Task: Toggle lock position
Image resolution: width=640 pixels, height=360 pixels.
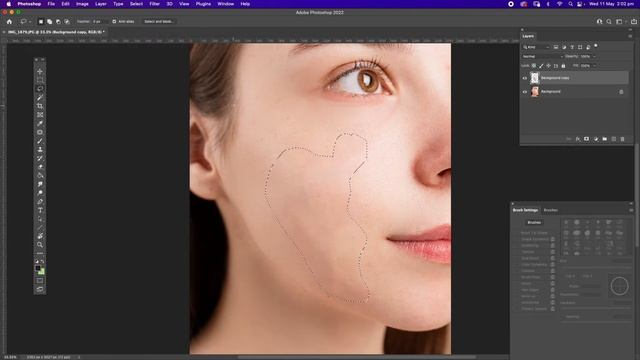Action: click(549, 66)
